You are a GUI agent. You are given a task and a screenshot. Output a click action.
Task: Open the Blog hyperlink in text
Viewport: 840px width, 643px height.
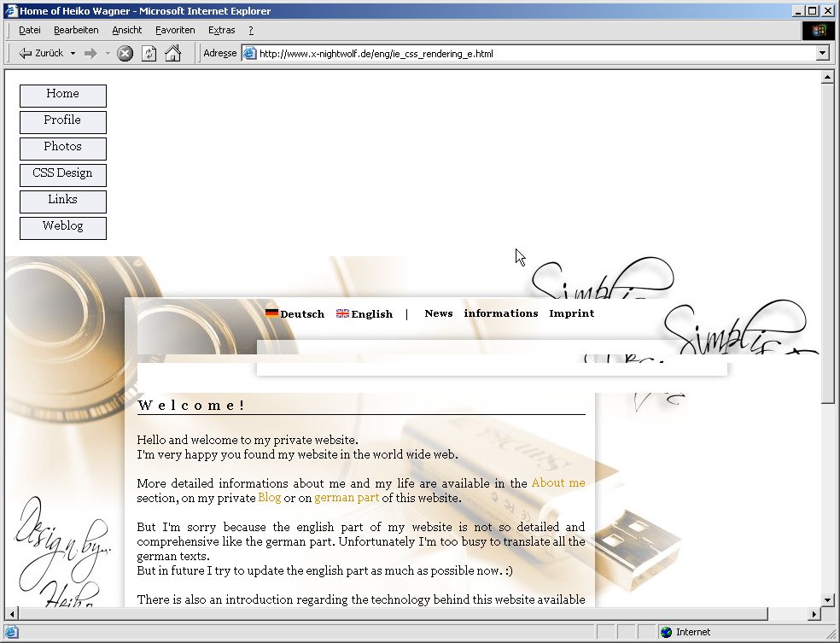[269, 498]
